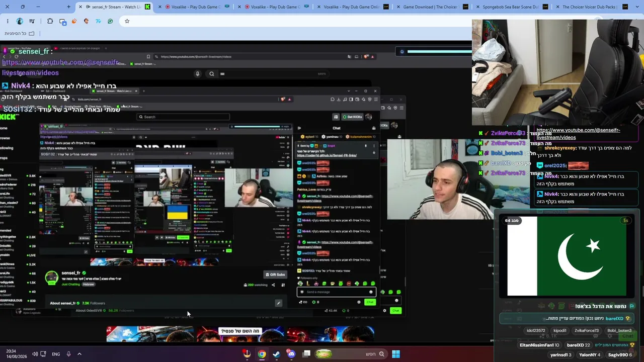Click the kipodi1 name chip
Viewport: 644px width, 362px height.
(x=560, y=331)
